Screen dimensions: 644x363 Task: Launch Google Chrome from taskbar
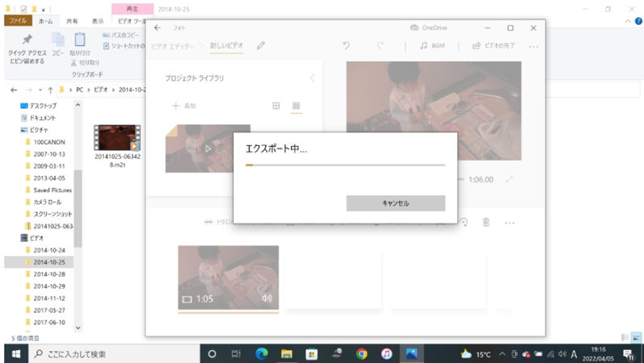(x=361, y=353)
